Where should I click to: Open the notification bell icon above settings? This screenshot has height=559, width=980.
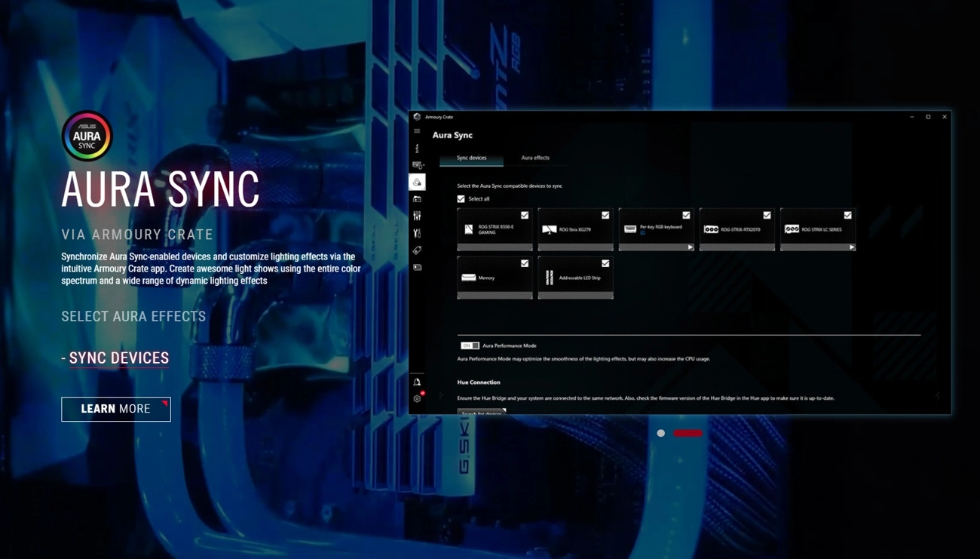pyautogui.click(x=417, y=382)
